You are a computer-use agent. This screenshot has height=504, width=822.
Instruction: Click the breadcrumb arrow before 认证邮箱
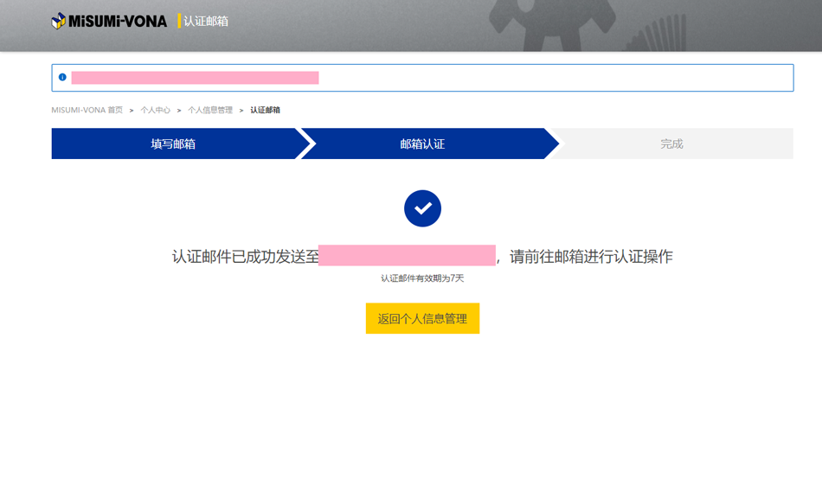click(x=241, y=111)
